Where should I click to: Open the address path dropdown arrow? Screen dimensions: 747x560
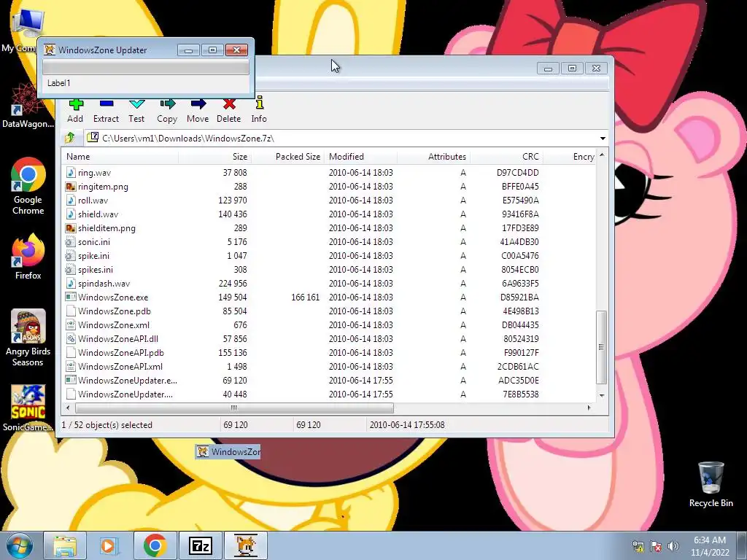(603, 139)
